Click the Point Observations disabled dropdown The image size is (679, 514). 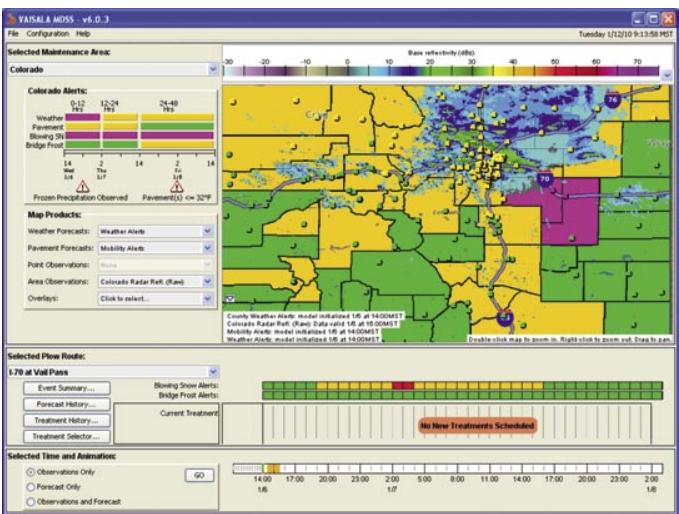155,265
